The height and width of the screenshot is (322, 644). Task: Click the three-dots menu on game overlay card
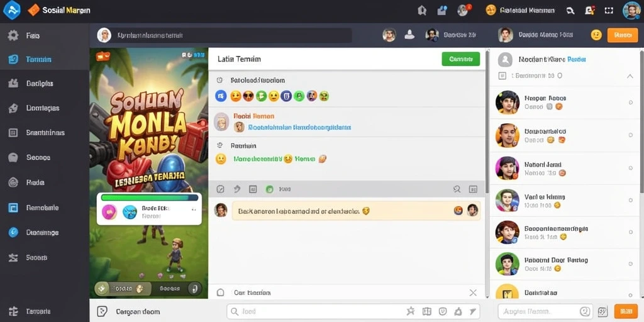click(x=193, y=209)
